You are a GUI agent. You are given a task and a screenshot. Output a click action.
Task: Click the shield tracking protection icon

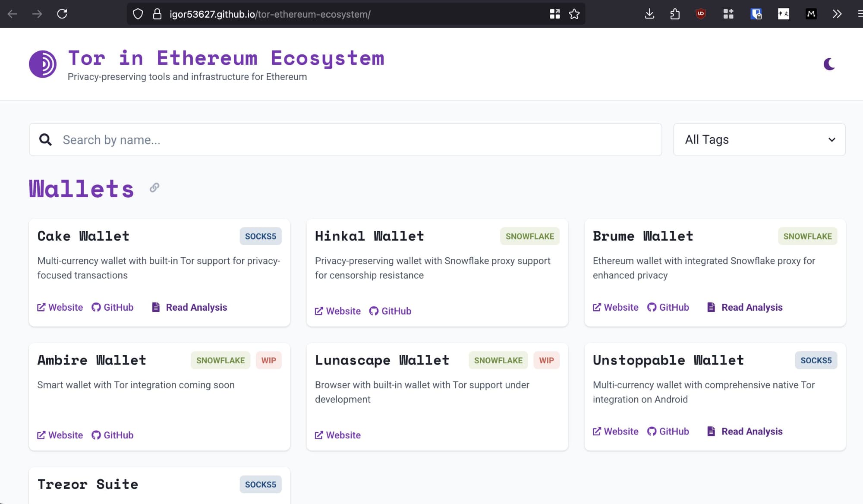[x=138, y=14]
